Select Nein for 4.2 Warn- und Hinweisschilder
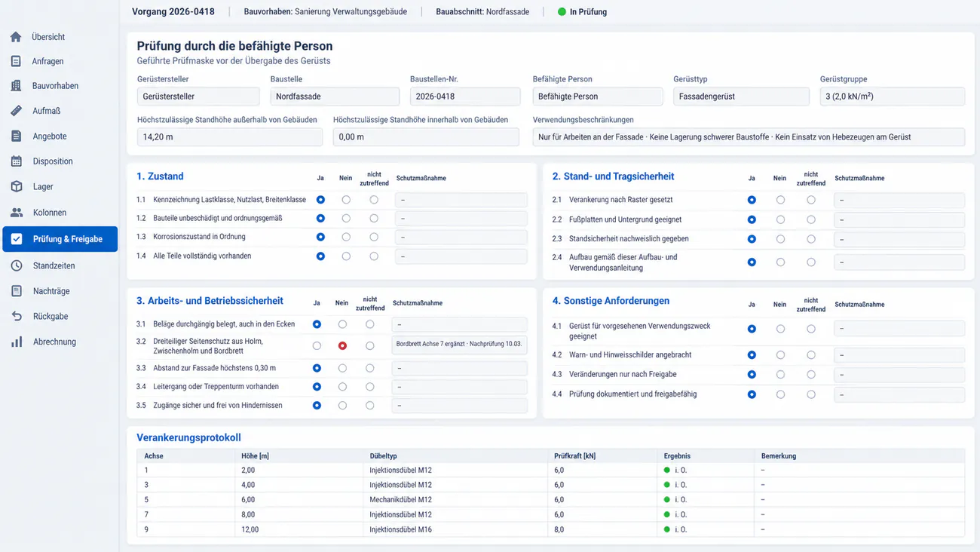Image resolution: width=980 pixels, height=552 pixels. [780, 354]
